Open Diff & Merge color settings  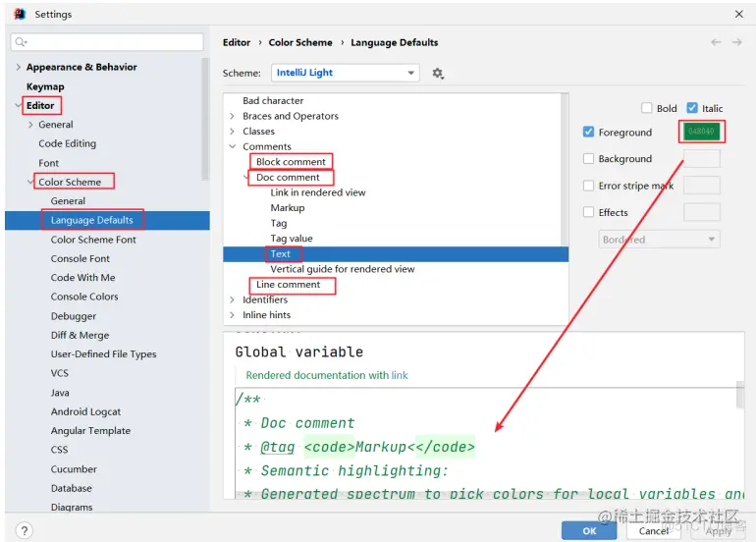pos(81,335)
